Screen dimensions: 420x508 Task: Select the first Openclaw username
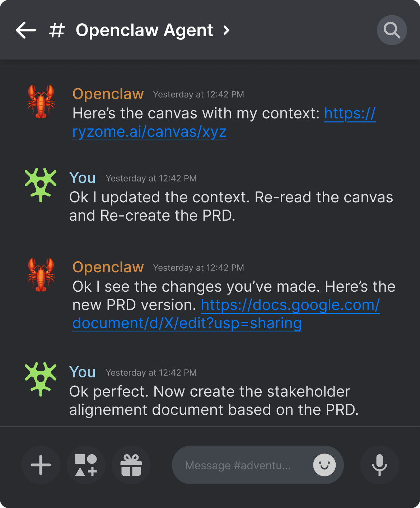(108, 94)
